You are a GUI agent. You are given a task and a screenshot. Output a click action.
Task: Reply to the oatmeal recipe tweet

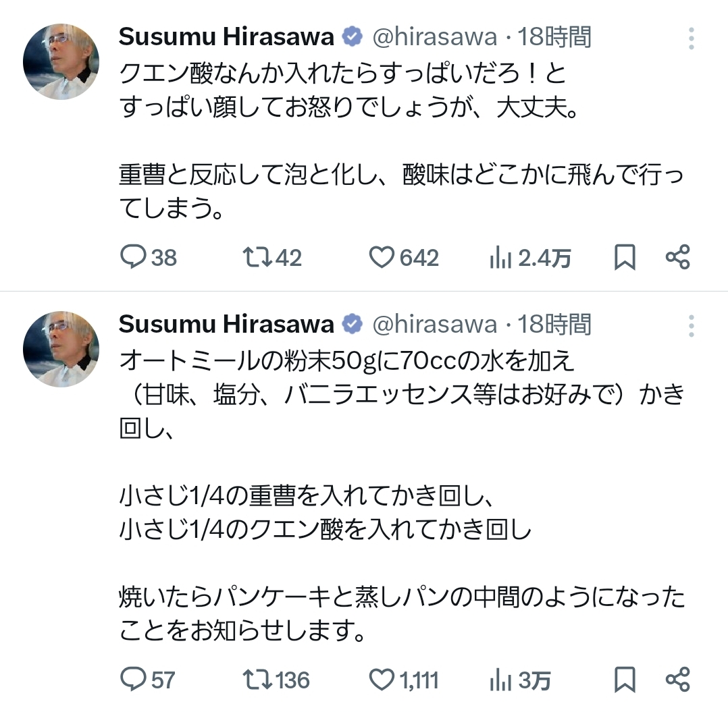click(x=134, y=680)
